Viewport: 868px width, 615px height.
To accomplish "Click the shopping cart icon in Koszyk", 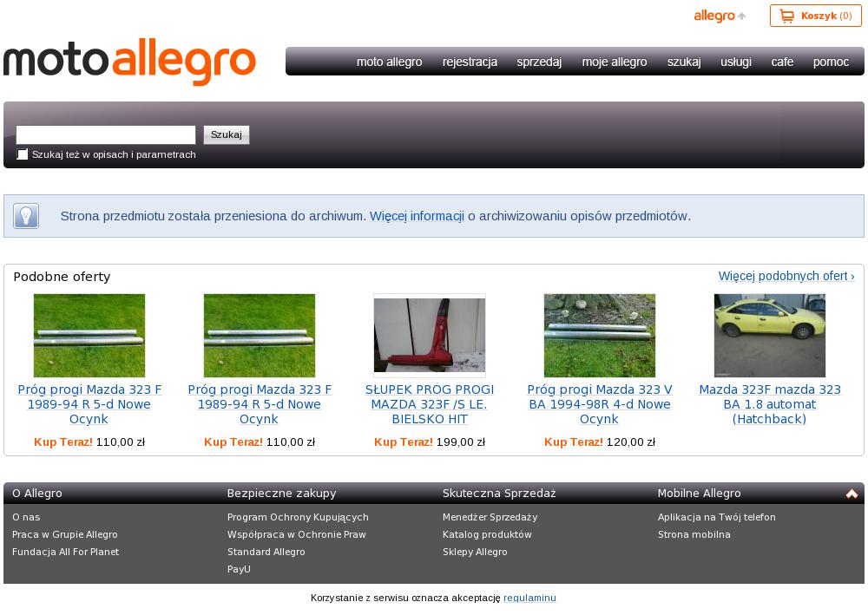I will (x=786, y=16).
